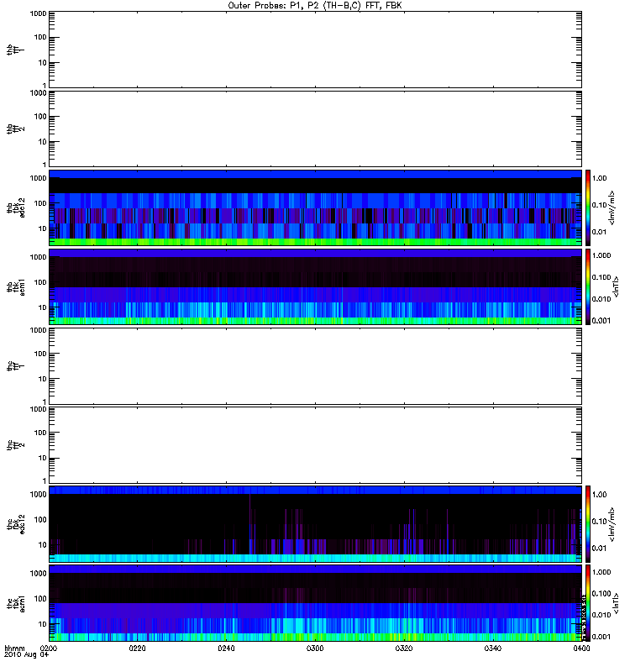Select the 0400 time axis label
The image size is (630, 672).
581,648
